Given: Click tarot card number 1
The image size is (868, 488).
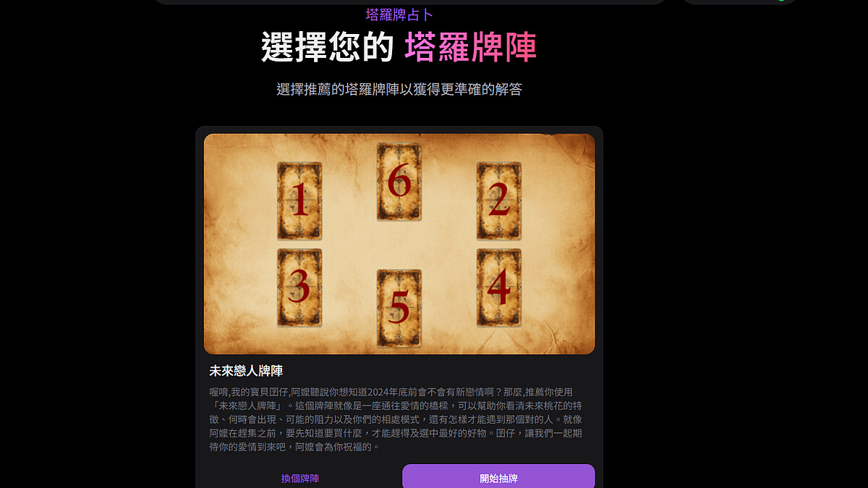Looking at the screenshot, I should click(x=299, y=201).
